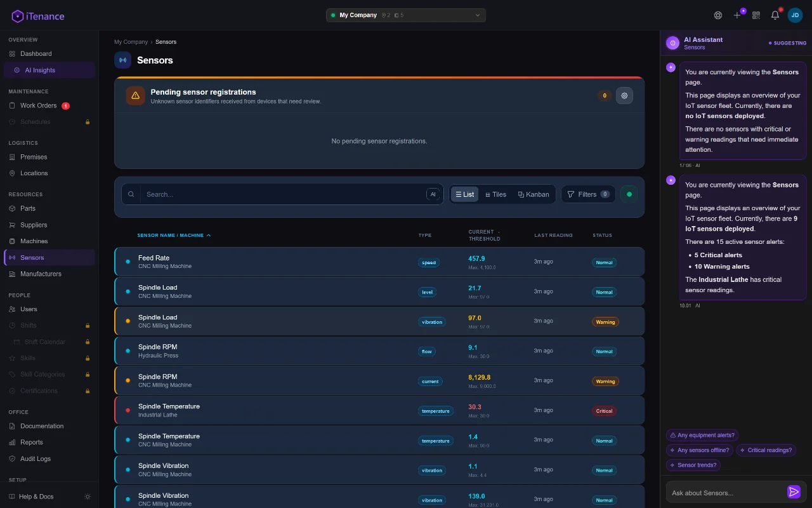Go to Work Orders page

click(x=49, y=105)
